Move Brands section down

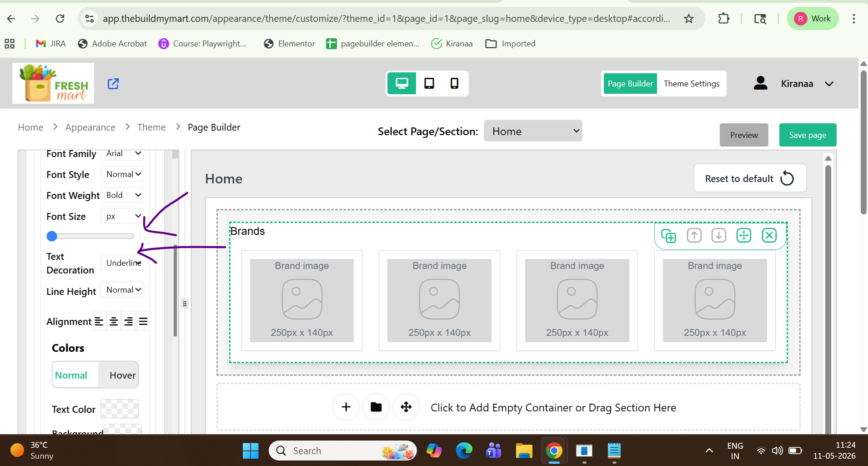point(719,235)
